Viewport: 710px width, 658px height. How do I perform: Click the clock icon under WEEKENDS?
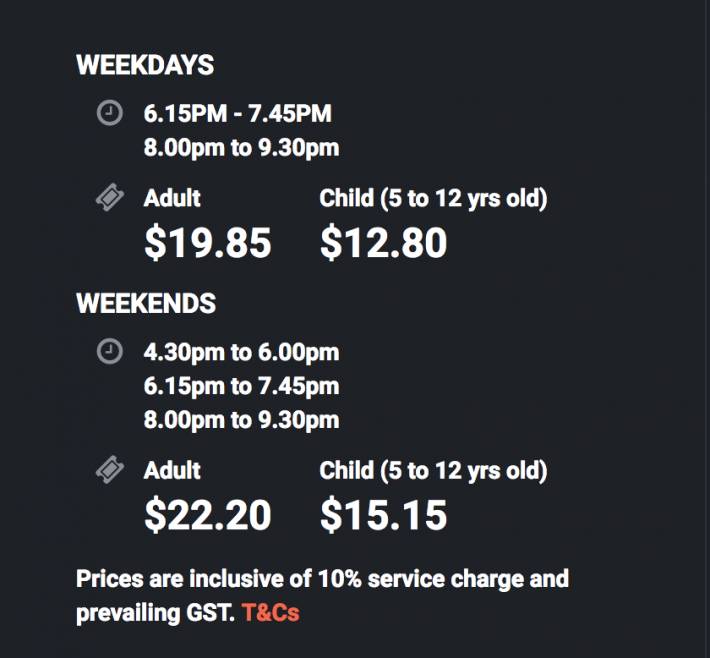pyautogui.click(x=109, y=351)
